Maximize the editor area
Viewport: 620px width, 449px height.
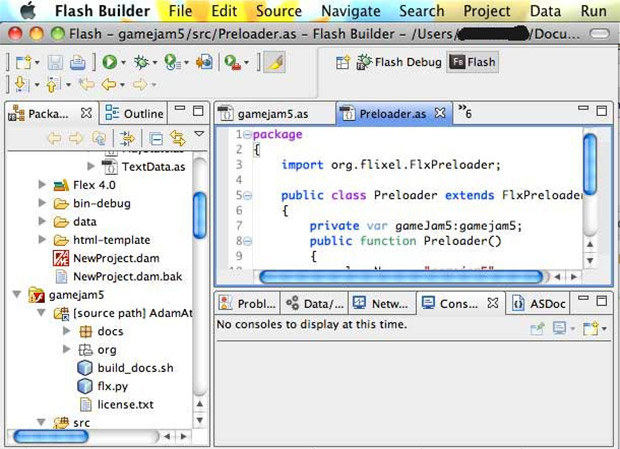pyautogui.click(x=601, y=111)
